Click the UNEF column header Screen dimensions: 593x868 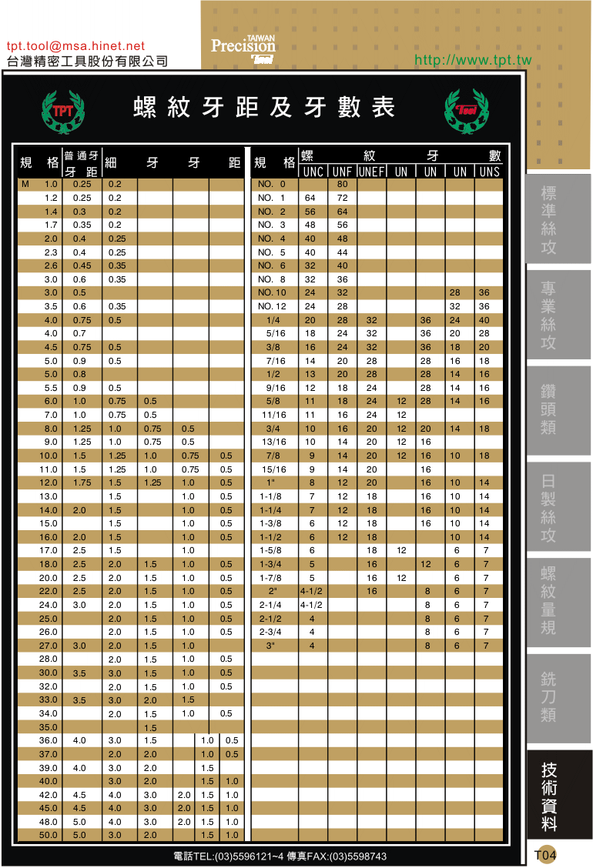371,172
